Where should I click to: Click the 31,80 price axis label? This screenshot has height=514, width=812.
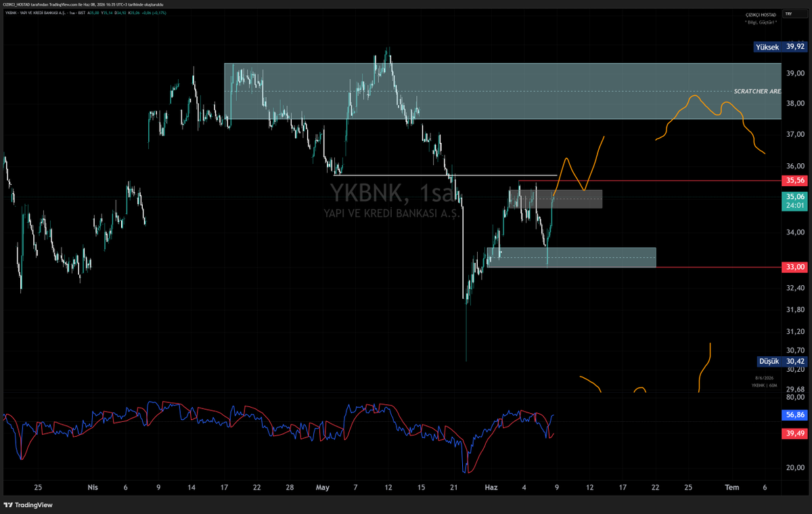pyautogui.click(x=794, y=310)
